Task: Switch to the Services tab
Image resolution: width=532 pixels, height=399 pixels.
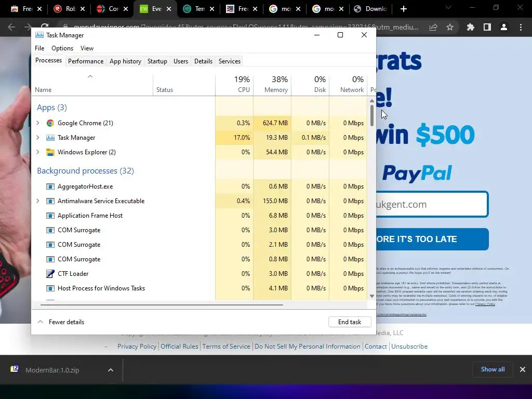Action: coord(229,61)
